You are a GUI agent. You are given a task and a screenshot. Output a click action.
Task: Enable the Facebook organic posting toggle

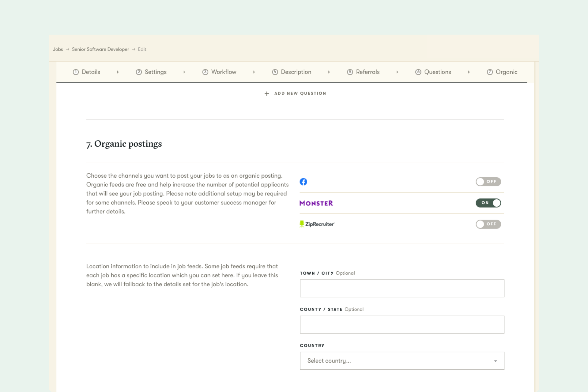(488, 182)
